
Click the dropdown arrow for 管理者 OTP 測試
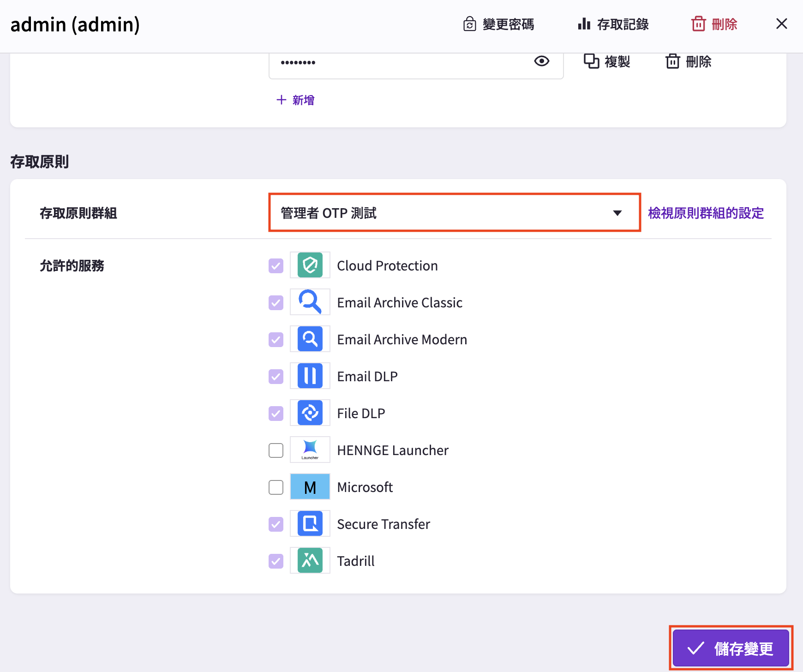pos(617,213)
